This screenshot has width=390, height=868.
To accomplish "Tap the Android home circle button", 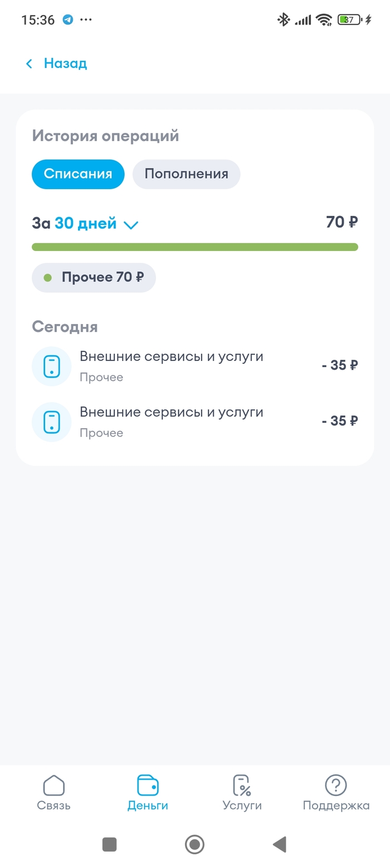I will [x=194, y=845].
